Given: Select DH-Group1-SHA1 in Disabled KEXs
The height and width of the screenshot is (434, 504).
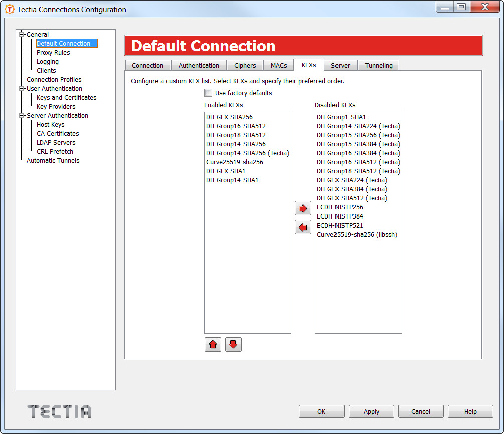Looking at the screenshot, I should pos(359,117).
